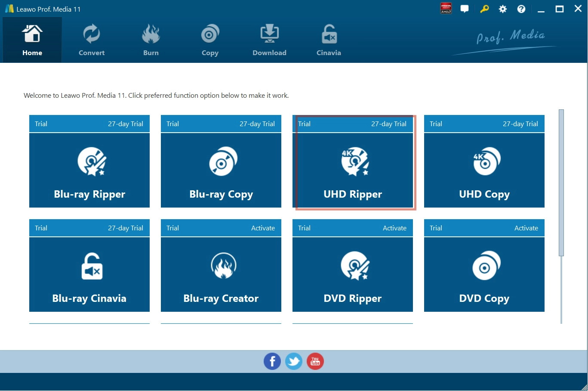The width and height of the screenshot is (588, 391).
Task: Open the UHD Copy module
Action: click(484, 170)
